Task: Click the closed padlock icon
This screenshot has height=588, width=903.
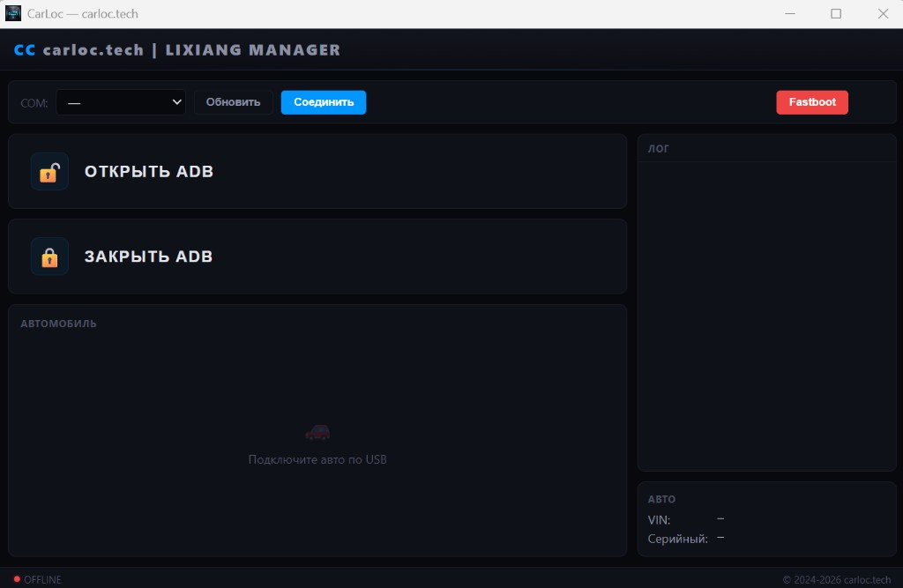Action: pos(49,257)
